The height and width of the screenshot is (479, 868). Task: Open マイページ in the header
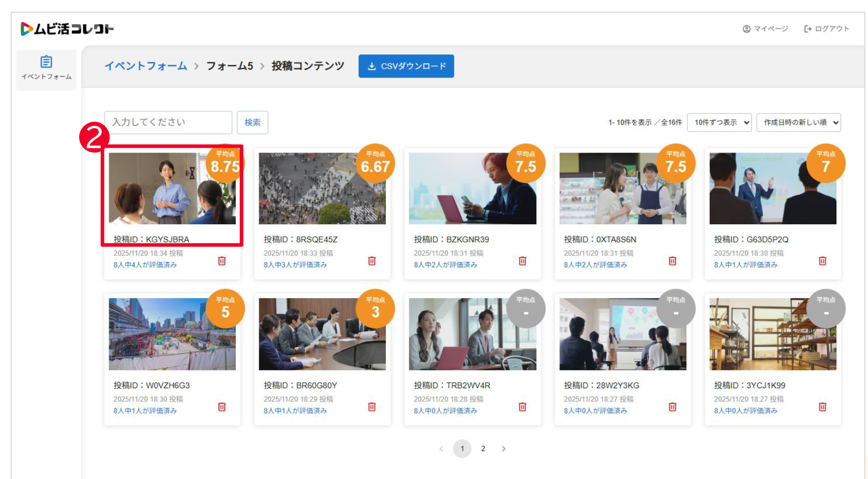pyautogui.click(x=765, y=29)
